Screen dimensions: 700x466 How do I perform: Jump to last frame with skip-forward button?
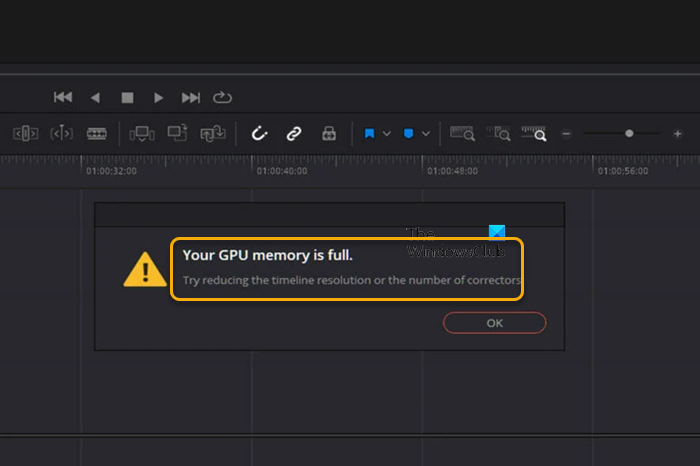191,97
